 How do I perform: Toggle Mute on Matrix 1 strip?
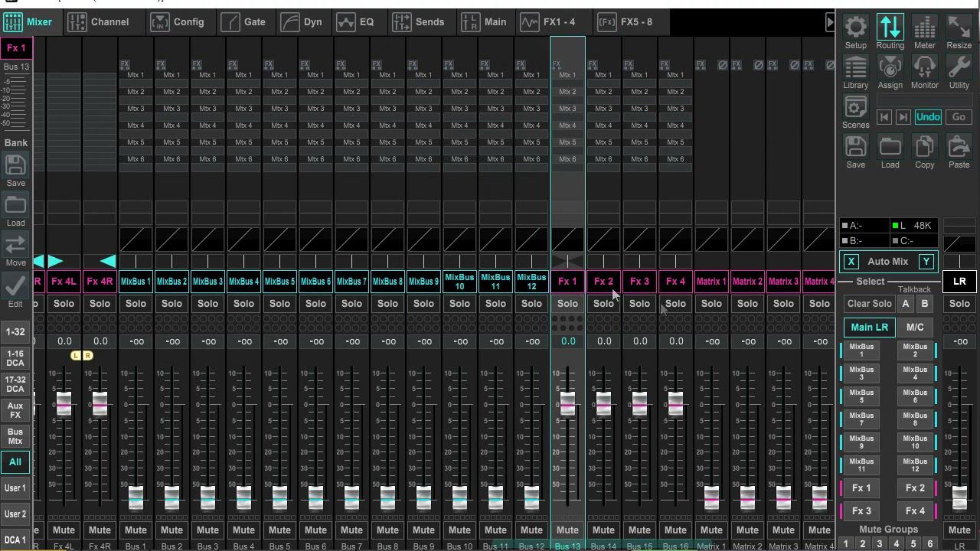pos(711,530)
